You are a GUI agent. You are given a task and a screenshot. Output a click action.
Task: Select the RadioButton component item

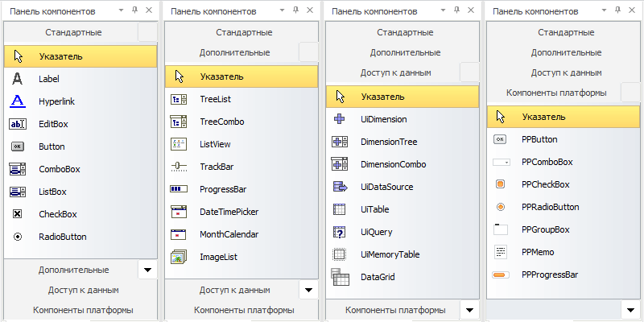click(61, 237)
